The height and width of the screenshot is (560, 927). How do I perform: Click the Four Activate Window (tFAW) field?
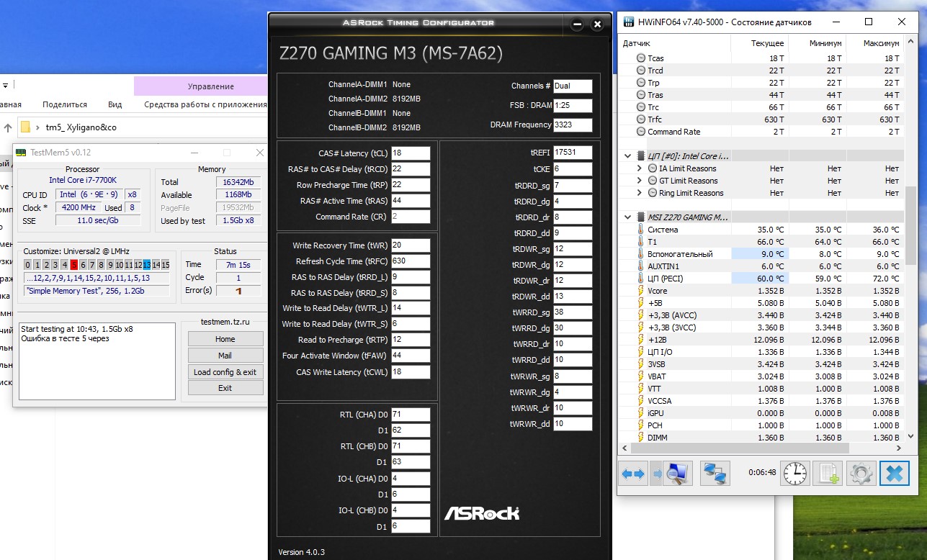[x=411, y=356]
